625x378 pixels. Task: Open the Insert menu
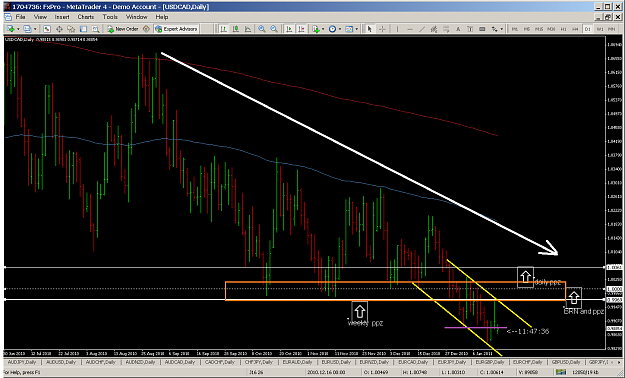point(62,17)
